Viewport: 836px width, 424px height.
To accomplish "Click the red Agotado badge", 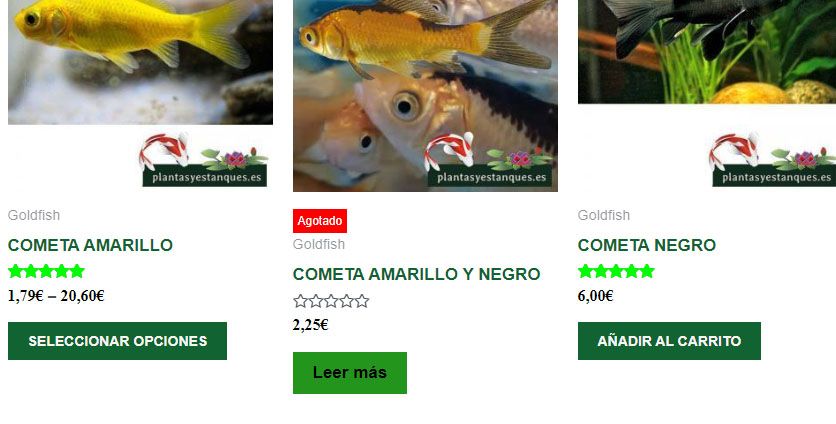I will (320, 221).
